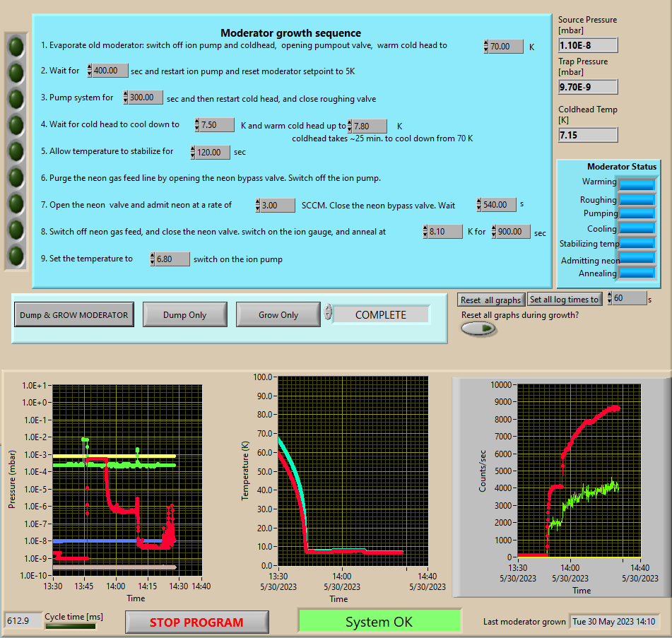Click the Pressure (mbar) graph plot
The height and width of the screenshot is (638, 672).
click(127, 480)
